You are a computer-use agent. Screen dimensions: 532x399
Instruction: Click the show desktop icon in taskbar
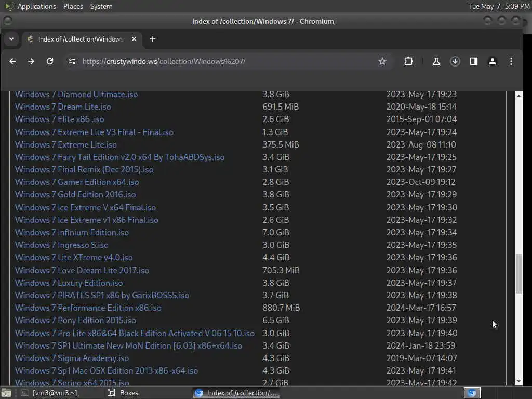(6, 393)
